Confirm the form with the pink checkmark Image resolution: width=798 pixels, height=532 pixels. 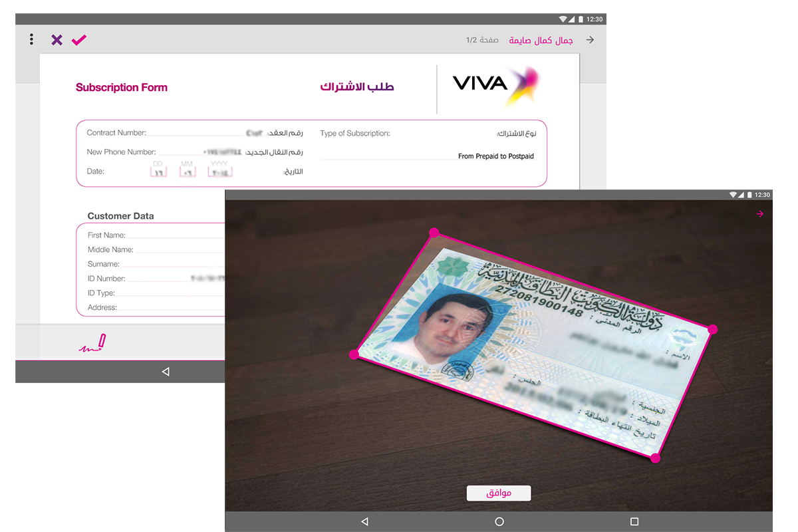pos(79,40)
